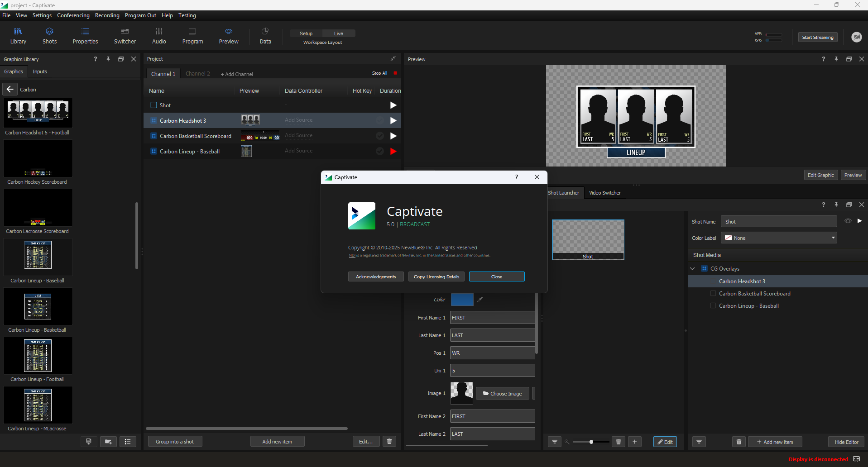This screenshot has height=467, width=868.
Task: Open the Conferencing menu
Action: [x=73, y=15]
